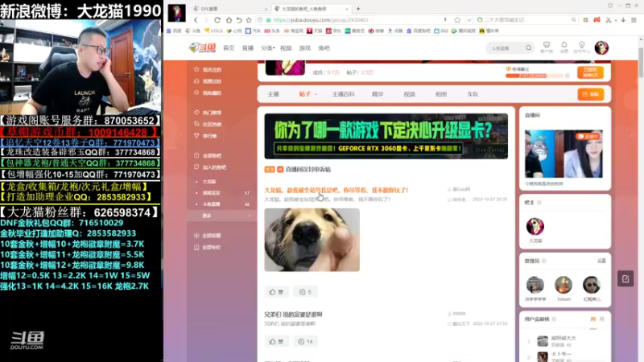Viewport: 644px width, 362px height.
Task: Click the orange level progress bar
Action: pos(535,76)
